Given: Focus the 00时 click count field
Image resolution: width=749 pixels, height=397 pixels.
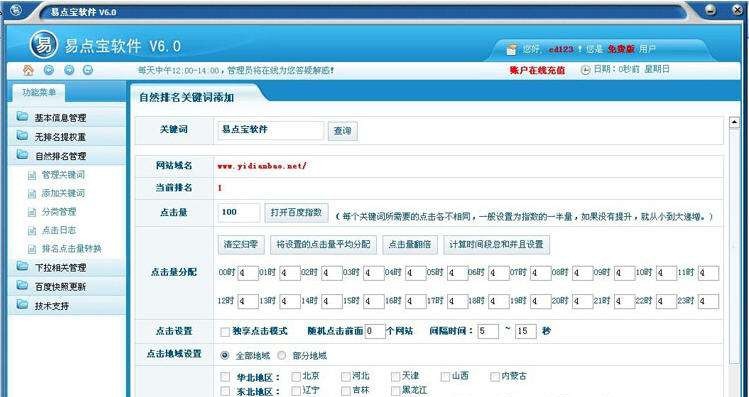Looking at the screenshot, I should [248, 273].
